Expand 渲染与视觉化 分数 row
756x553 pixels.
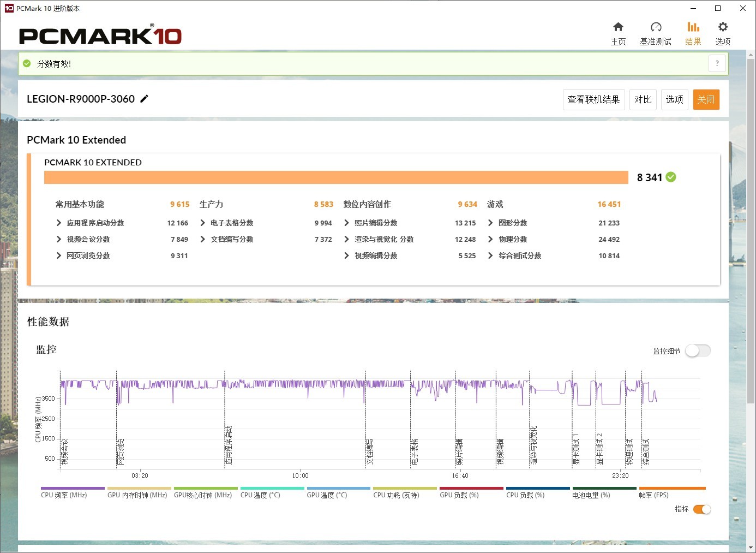coord(347,239)
